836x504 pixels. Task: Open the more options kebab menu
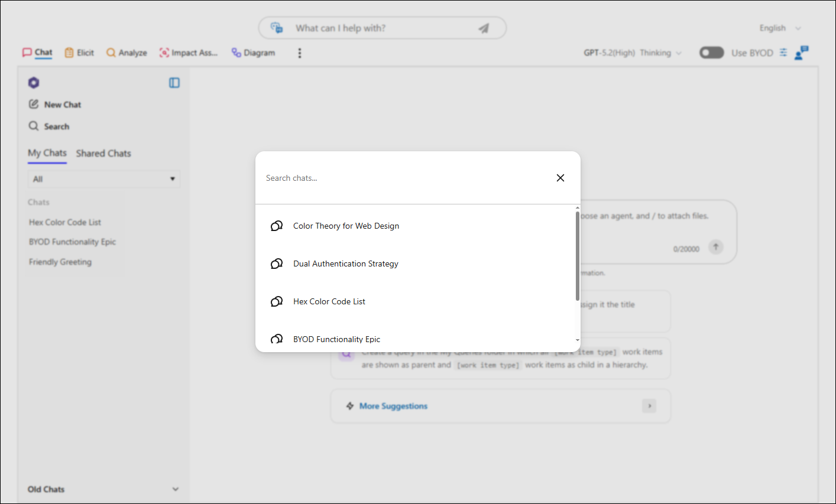click(300, 53)
